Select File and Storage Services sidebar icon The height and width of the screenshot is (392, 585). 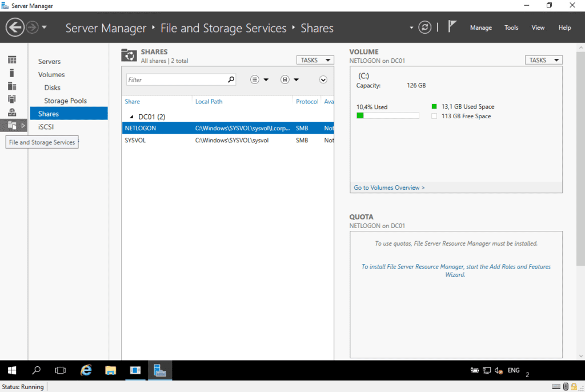(x=12, y=126)
